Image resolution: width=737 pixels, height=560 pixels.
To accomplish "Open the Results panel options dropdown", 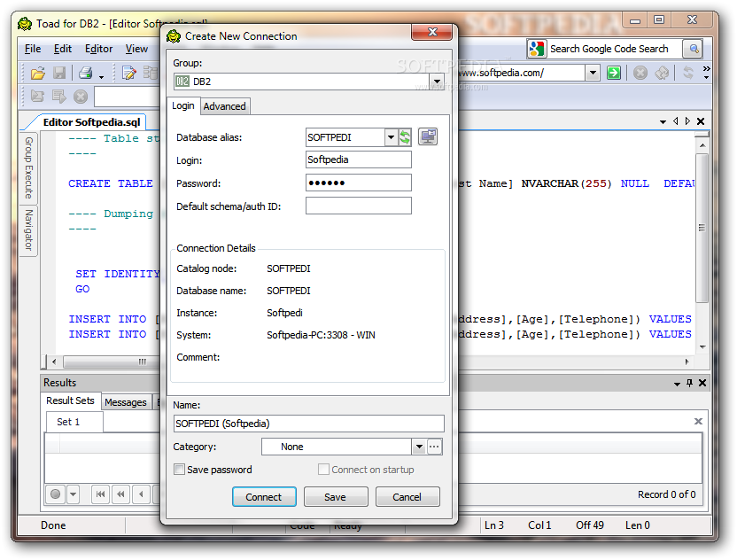I will [677, 385].
